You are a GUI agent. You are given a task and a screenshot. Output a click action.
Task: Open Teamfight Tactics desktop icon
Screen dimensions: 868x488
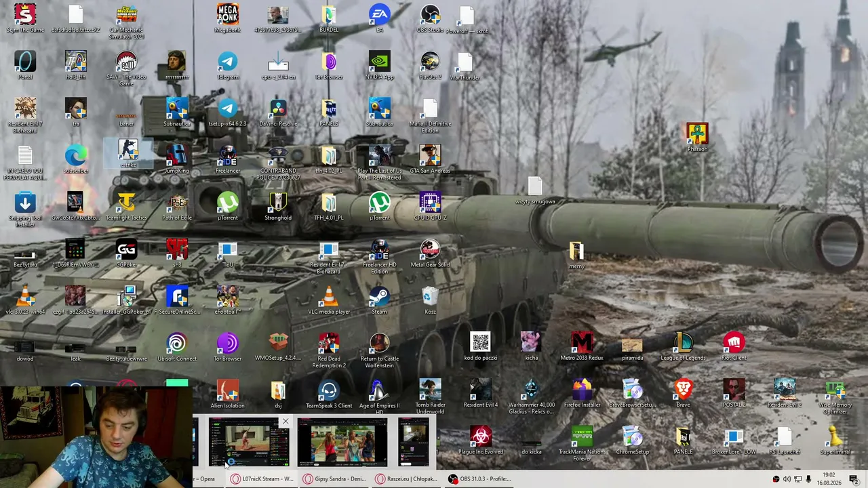point(126,206)
